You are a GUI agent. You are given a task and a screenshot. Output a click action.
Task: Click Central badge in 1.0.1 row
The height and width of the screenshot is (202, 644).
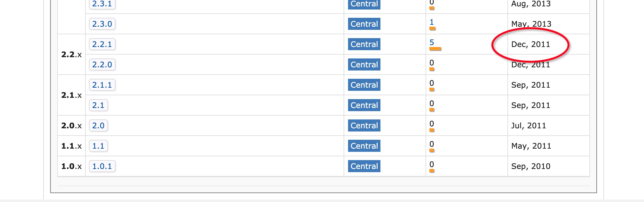tap(364, 166)
